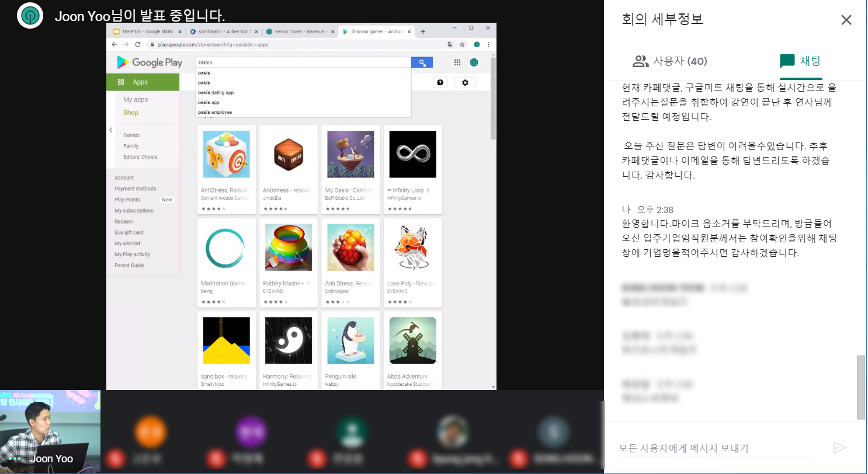Open the My Oasis app icon
Screen dimensions: 868x474
tap(350, 154)
